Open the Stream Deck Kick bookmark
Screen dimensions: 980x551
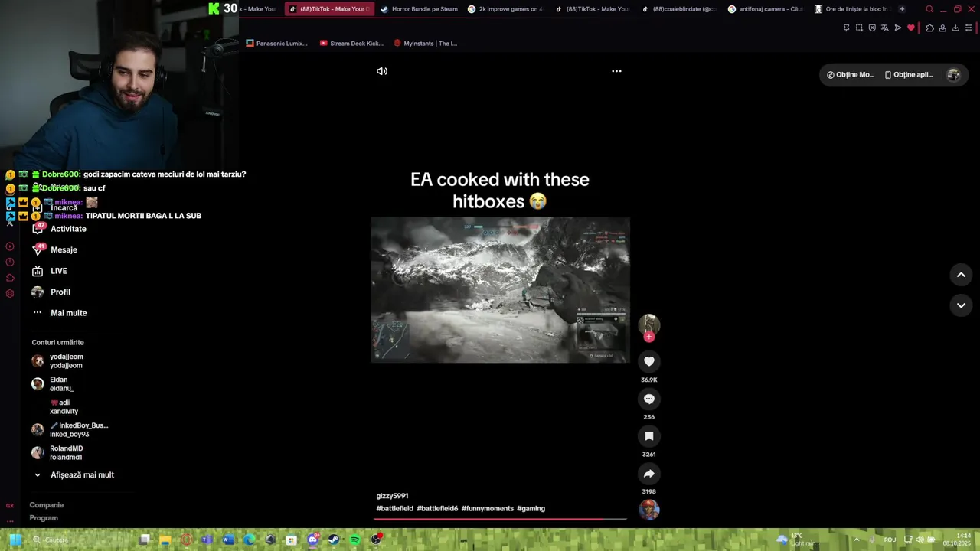tap(351, 44)
